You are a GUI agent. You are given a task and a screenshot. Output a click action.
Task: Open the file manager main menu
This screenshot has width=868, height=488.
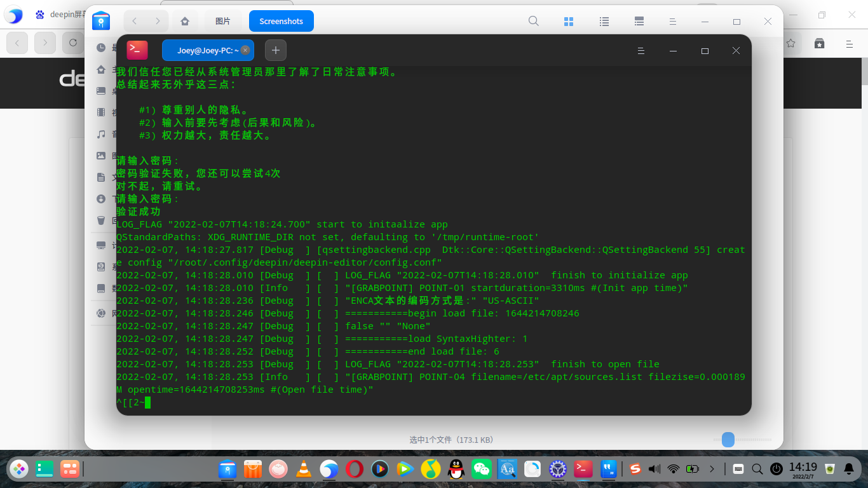(673, 22)
